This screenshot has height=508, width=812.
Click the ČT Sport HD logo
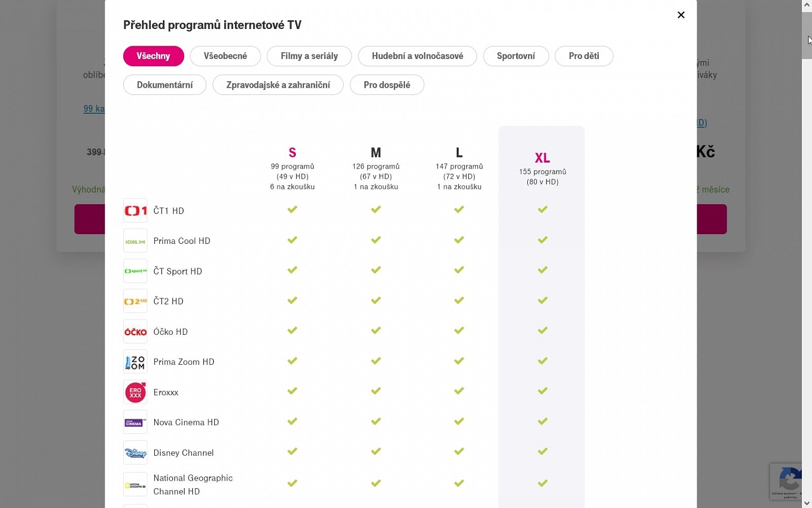135,271
